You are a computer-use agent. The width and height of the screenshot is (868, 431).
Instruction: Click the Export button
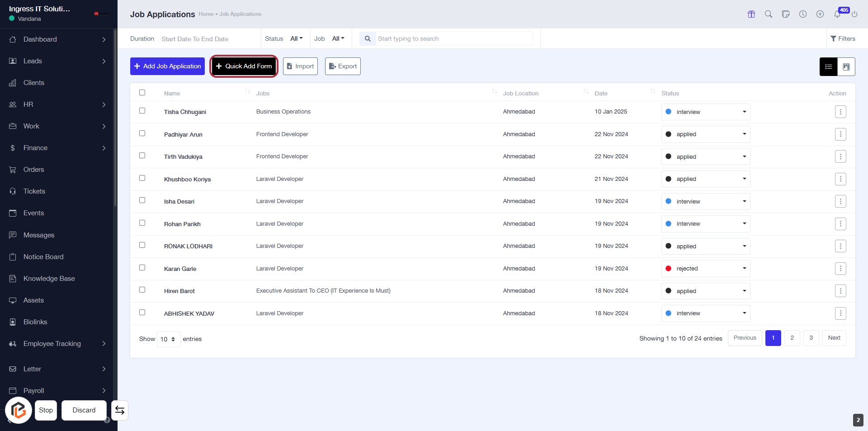tap(342, 66)
